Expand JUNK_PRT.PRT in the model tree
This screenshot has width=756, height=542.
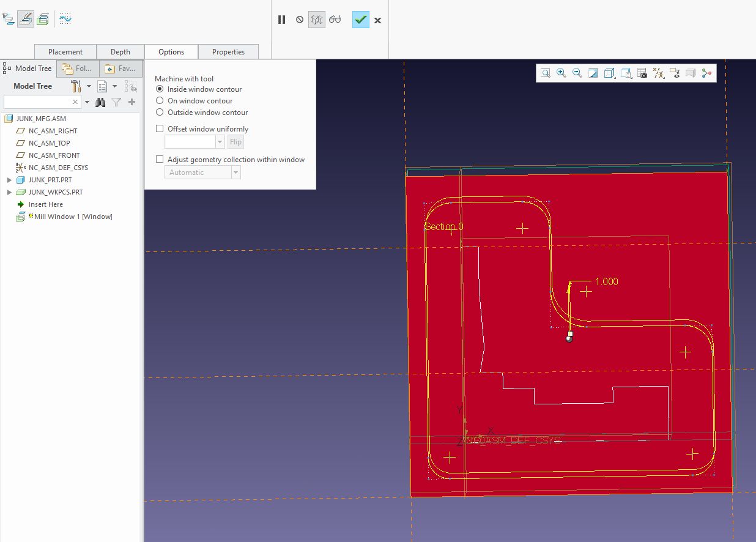click(x=8, y=179)
